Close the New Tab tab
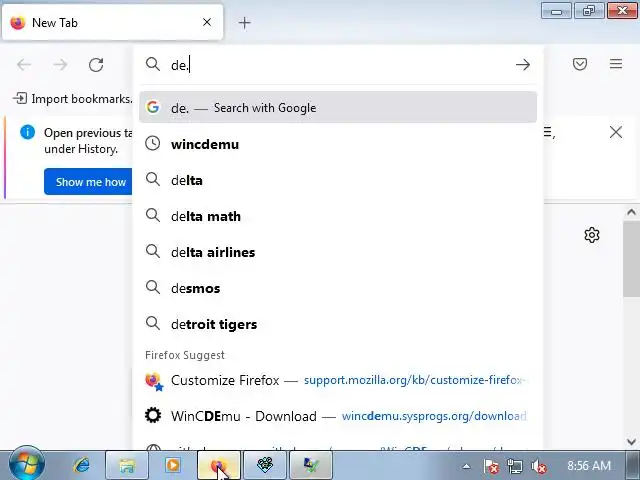The width and height of the screenshot is (640, 480). (207, 22)
